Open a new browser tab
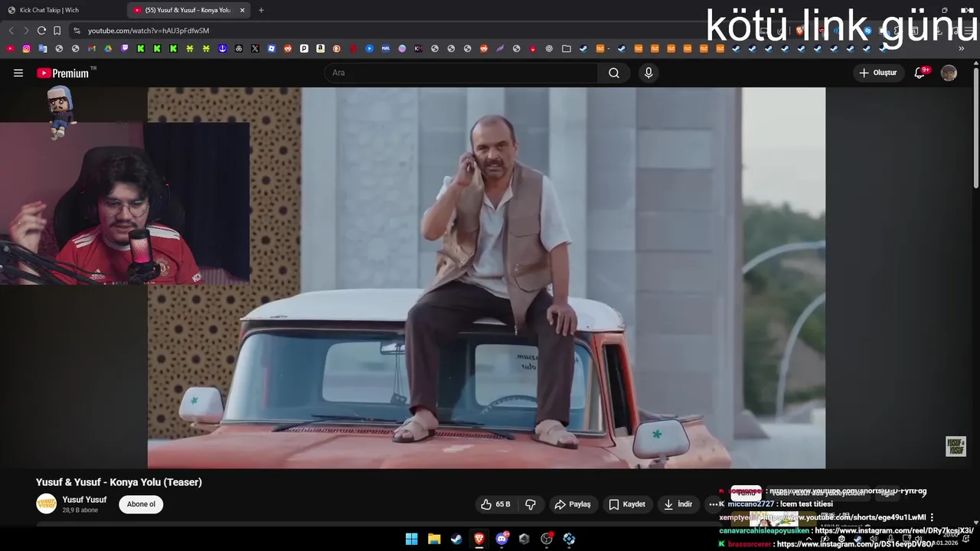Screen dimensions: 980x551 pos(261,10)
